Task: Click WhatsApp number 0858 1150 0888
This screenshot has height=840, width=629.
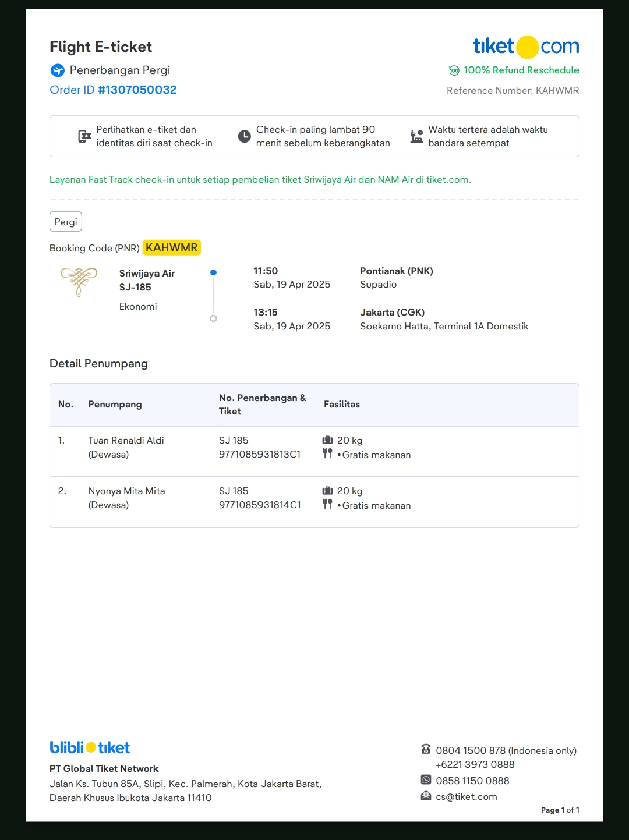Action: click(x=473, y=781)
